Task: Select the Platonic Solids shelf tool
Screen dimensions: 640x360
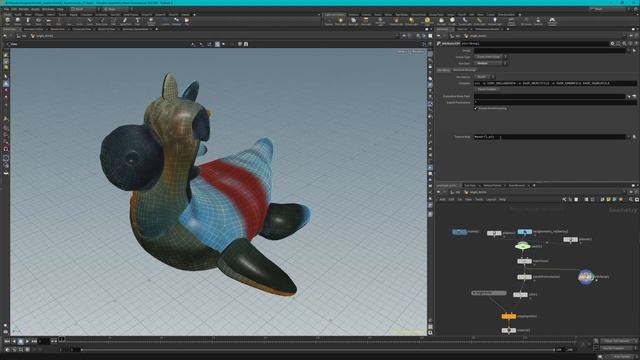Action: [x=151, y=21]
